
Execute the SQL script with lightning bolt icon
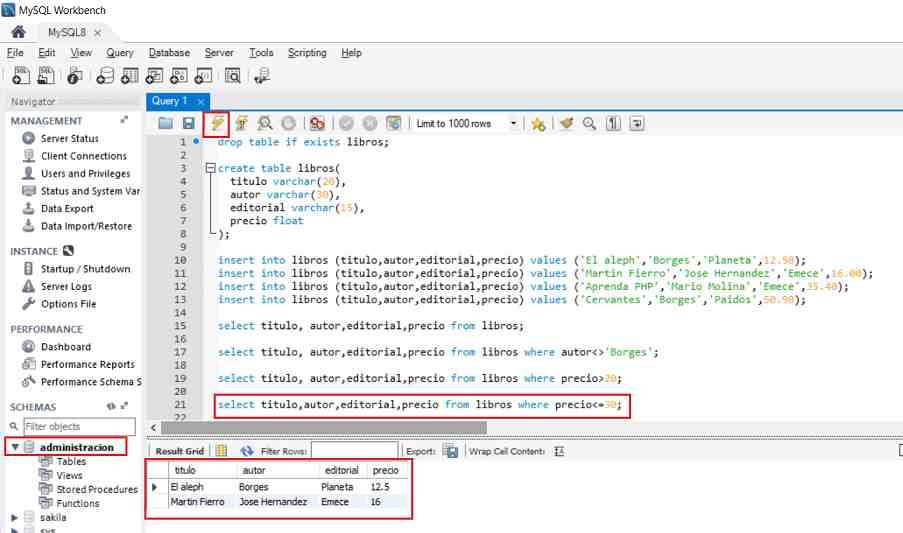click(216, 123)
